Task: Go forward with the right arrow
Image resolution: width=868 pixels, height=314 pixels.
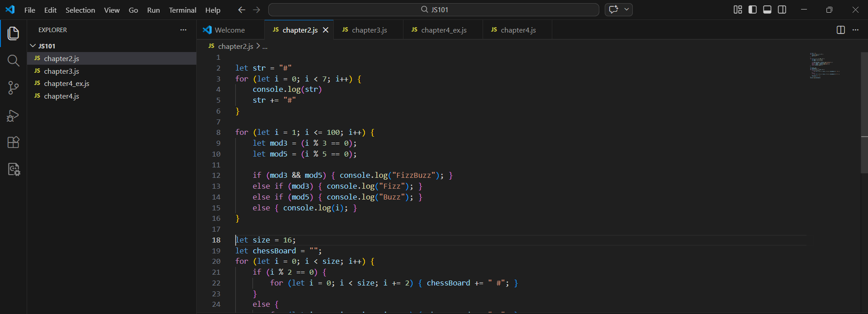Action: [x=256, y=10]
